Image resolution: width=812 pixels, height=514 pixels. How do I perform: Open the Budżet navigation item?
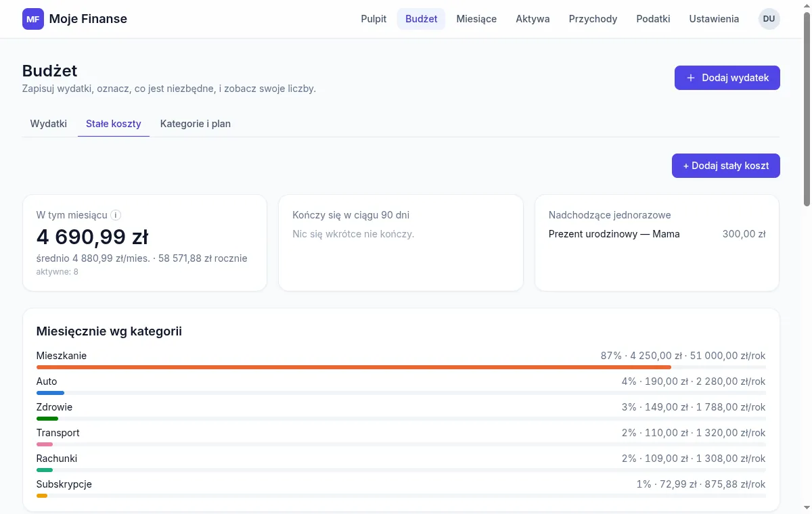(x=422, y=19)
